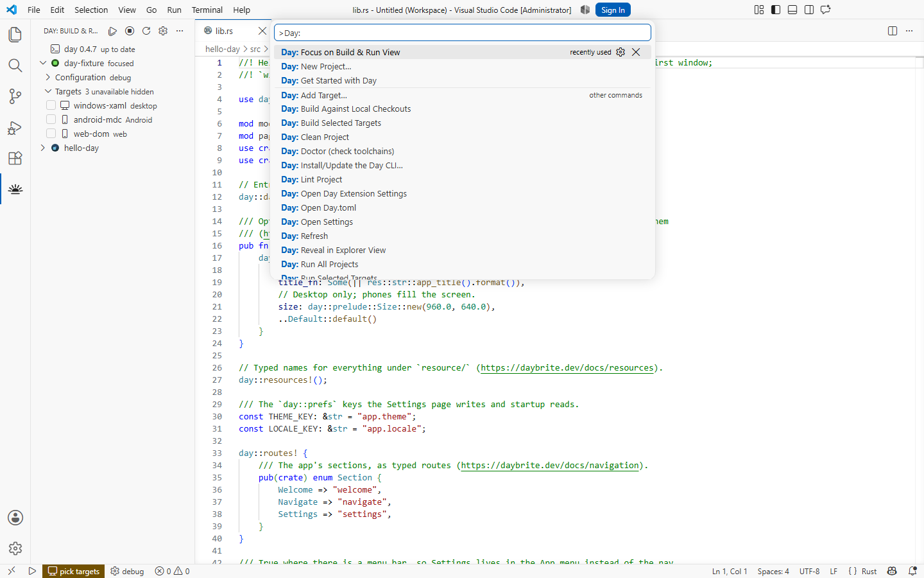
Task: Open the Explorer view in activity bar
Action: [x=15, y=34]
